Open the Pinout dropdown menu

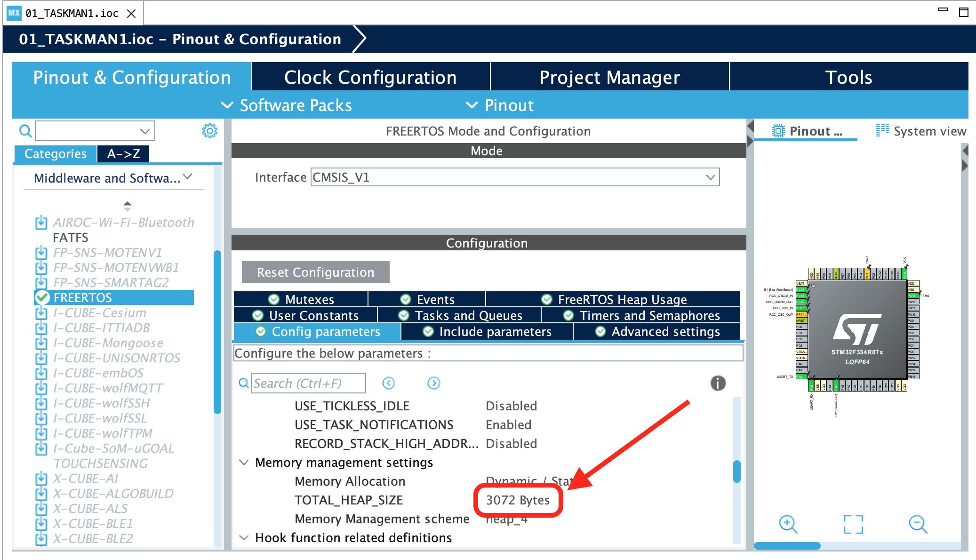point(500,105)
